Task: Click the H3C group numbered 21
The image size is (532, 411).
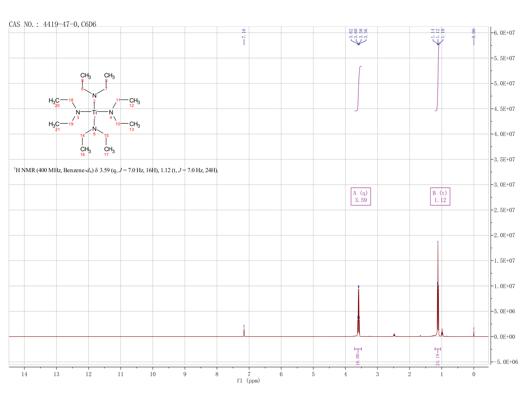Action: point(54,124)
